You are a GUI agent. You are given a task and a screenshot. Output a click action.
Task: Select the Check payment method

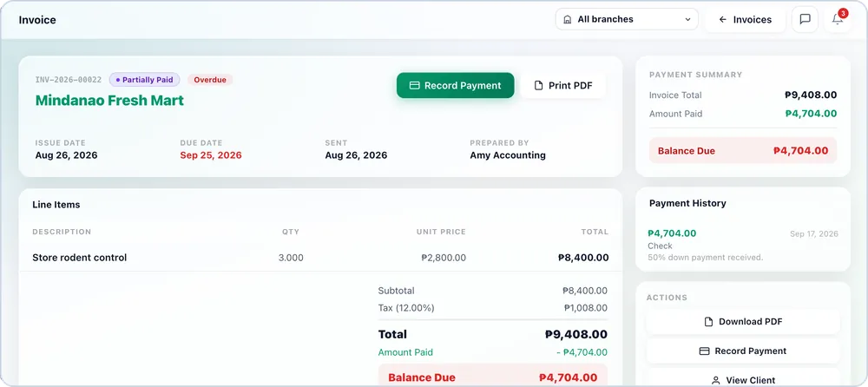click(660, 246)
